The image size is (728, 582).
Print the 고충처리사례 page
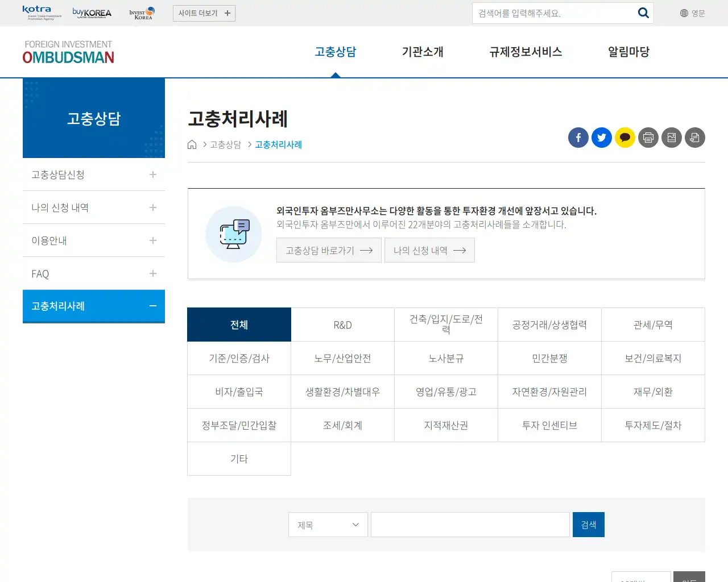click(648, 138)
